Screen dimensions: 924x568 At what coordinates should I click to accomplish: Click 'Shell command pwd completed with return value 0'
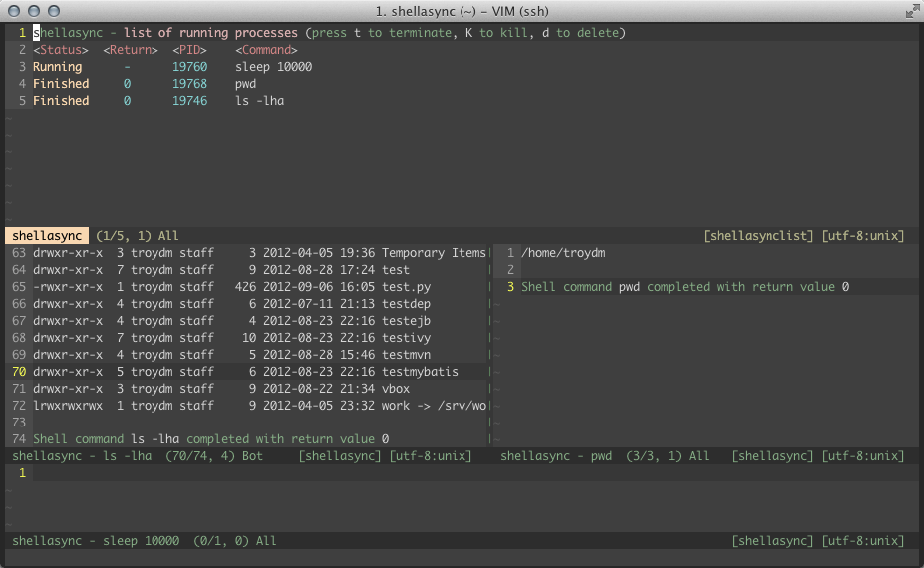(x=685, y=287)
